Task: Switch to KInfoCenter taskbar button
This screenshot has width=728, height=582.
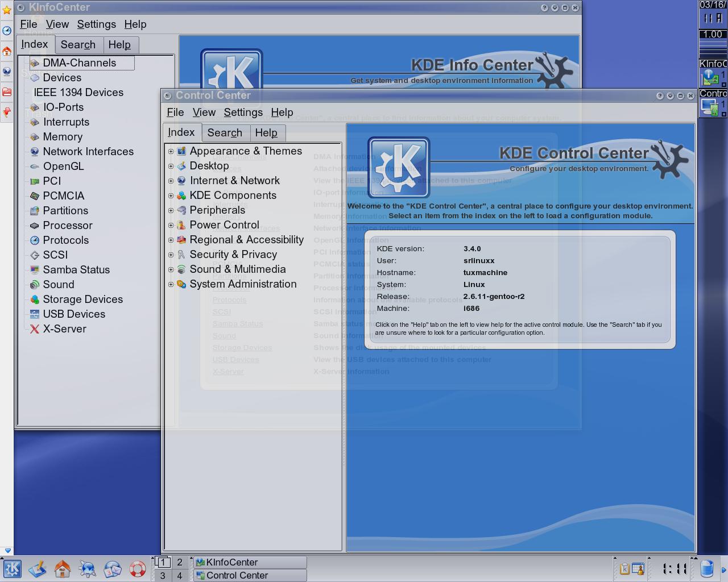Action: click(250, 562)
